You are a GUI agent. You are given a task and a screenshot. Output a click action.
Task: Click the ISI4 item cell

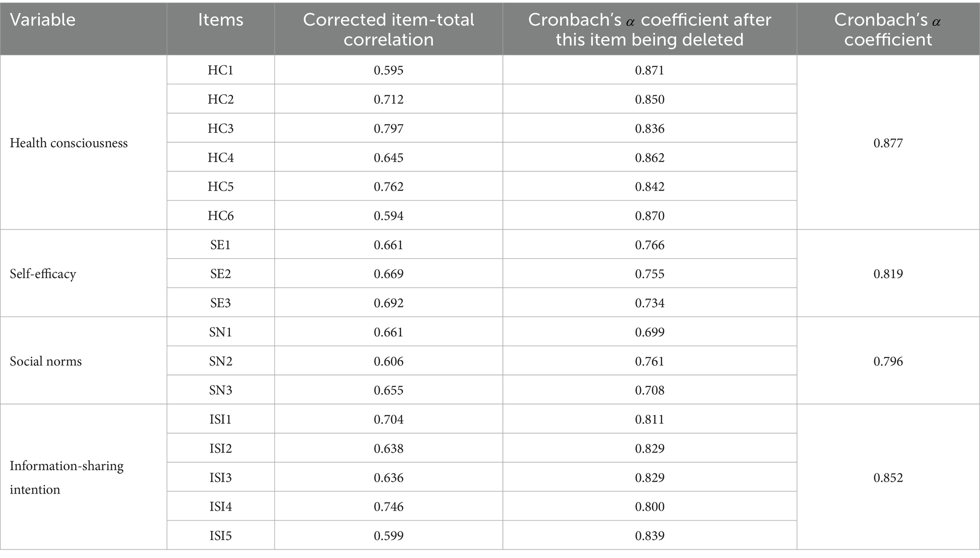point(220,507)
